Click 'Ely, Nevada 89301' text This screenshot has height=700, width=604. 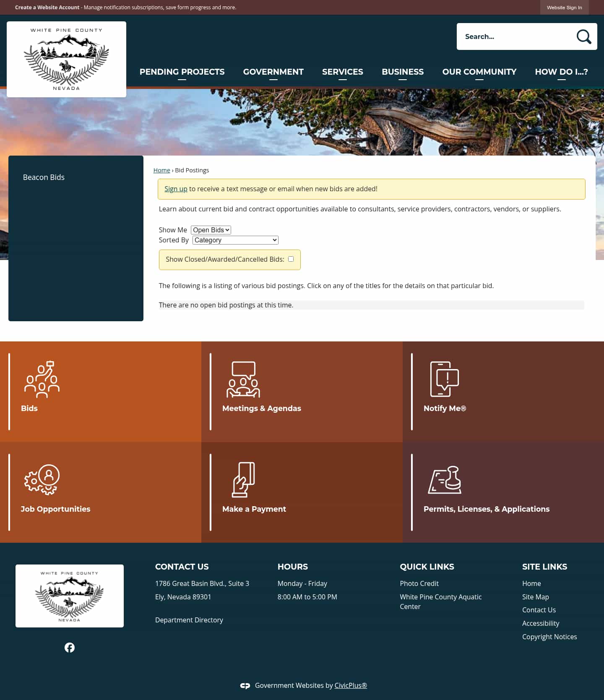pyautogui.click(x=183, y=597)
